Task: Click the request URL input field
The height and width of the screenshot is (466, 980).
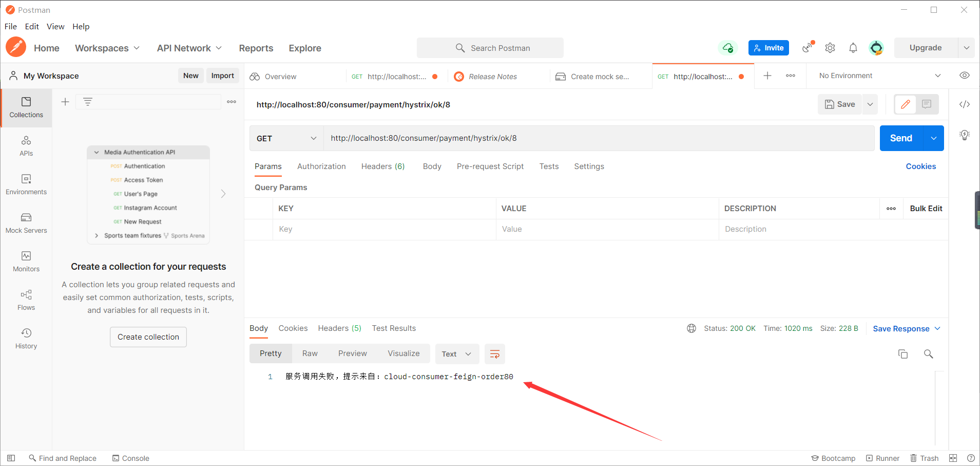Action: tap(599, 138)
